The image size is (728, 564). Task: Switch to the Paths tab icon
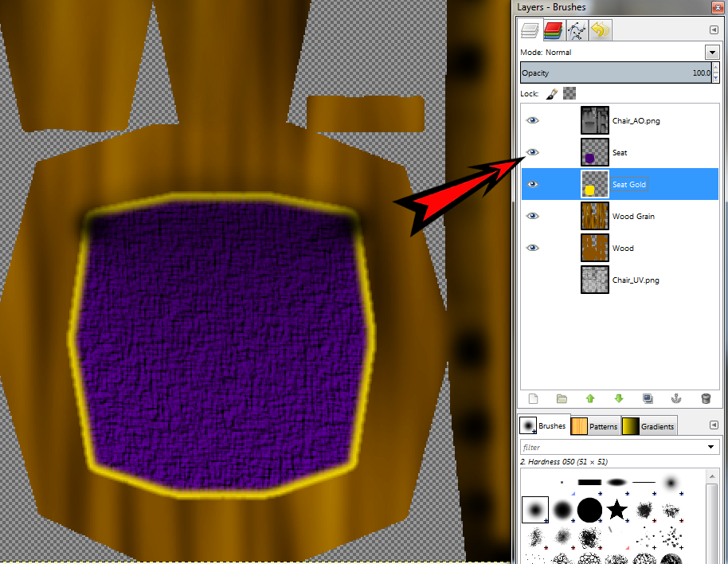576,30
